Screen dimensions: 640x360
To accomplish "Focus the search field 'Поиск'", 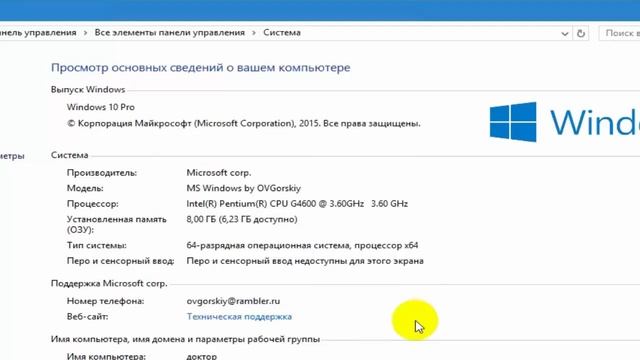I will point(620,33).
